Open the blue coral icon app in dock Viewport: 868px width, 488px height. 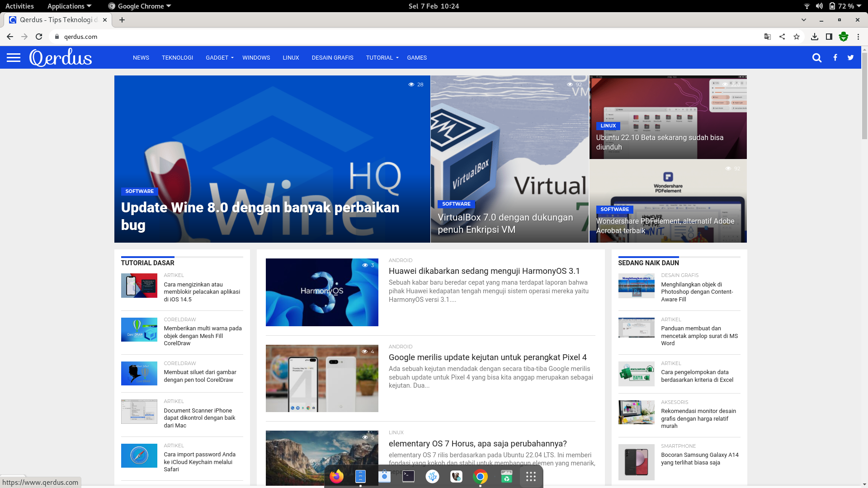click(x=432, y=476)
